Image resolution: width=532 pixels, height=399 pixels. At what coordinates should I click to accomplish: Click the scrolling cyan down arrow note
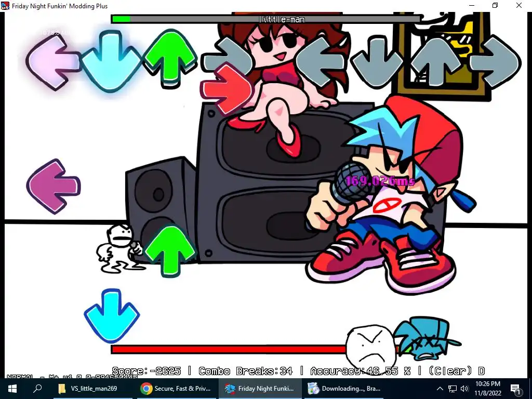(112, 315)
